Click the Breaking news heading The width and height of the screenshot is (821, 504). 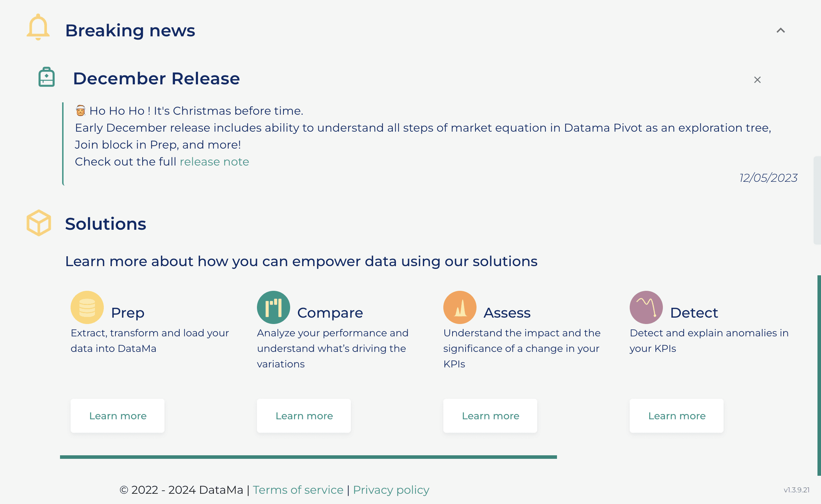[x=130, y=30]
